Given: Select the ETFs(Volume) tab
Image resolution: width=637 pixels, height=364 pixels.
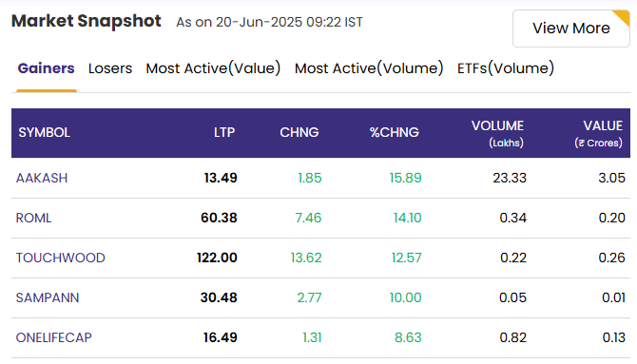Looking at the screenshot, I should (x=506, y=68).
